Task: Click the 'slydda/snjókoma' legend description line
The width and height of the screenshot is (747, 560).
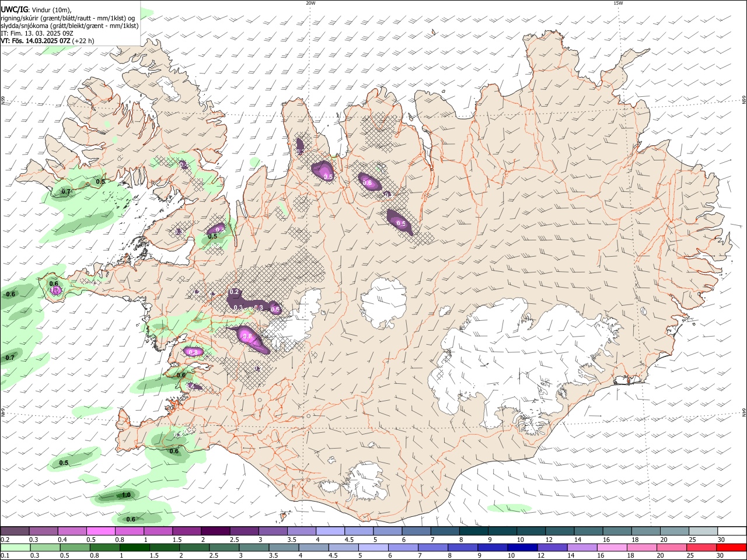Action: pos(69,26)
